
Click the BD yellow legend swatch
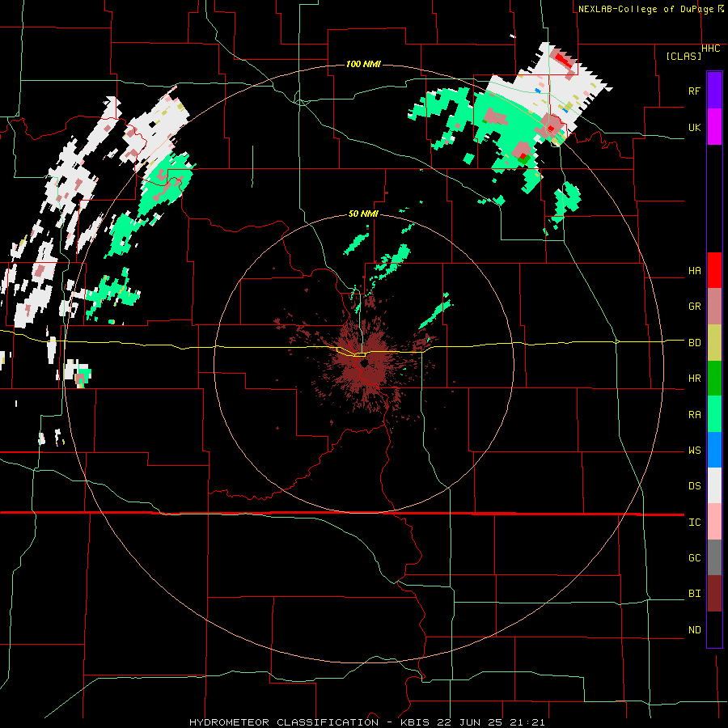714,343
